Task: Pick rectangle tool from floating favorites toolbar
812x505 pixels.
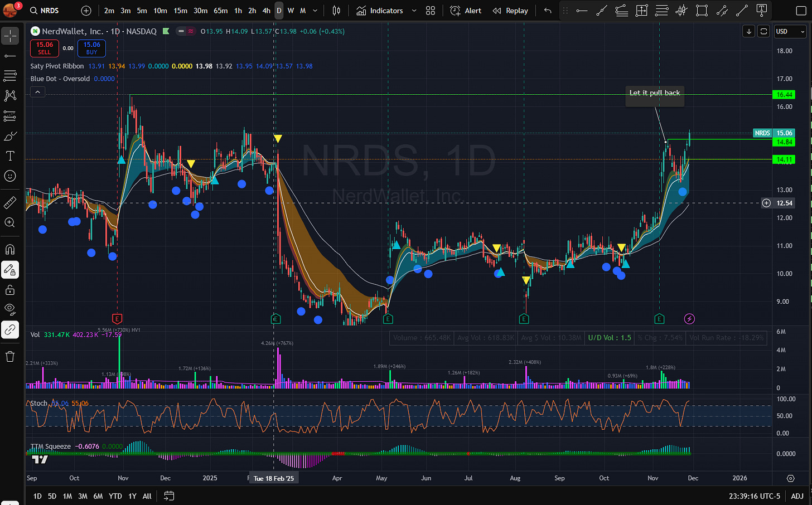Action: tap(702, 10)
